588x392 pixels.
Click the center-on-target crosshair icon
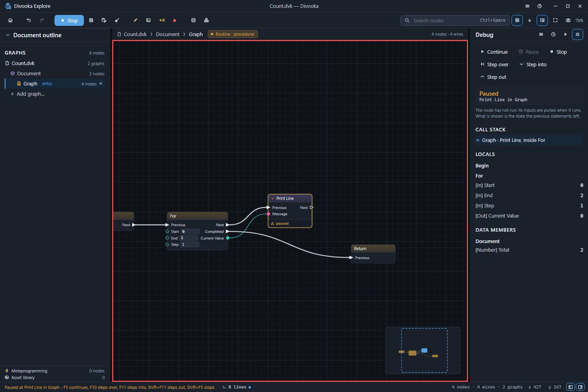click(x=530, y=20)
